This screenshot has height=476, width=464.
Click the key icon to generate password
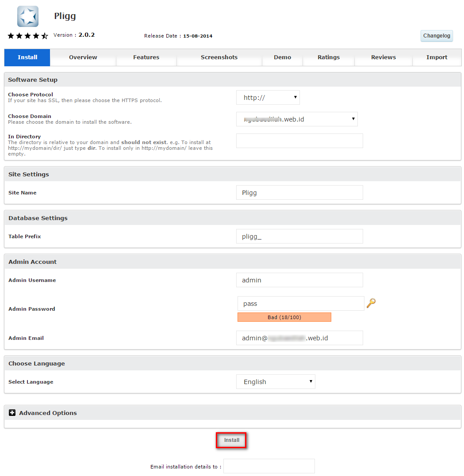pyautogui.click(x=371, y=303)
